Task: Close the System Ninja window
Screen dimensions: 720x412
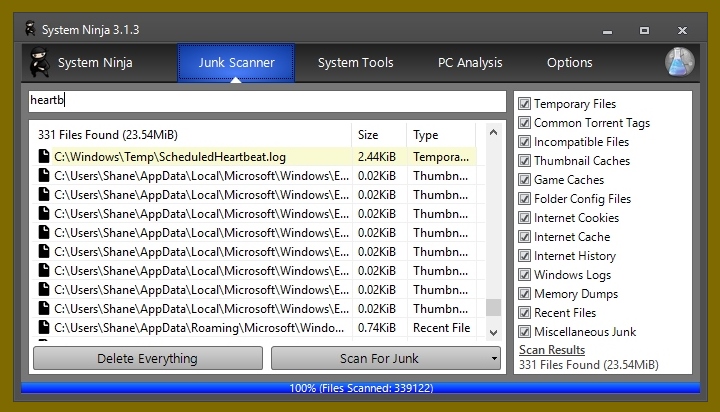Action: pos(682,30)
